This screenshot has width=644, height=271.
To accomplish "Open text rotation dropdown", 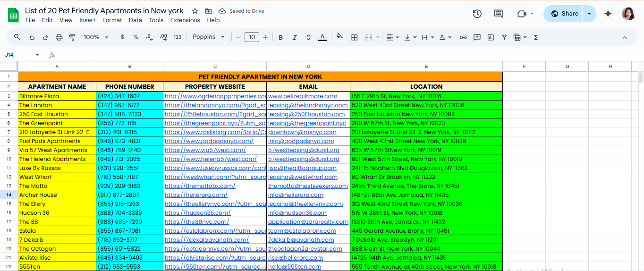I will coord(445,37).
